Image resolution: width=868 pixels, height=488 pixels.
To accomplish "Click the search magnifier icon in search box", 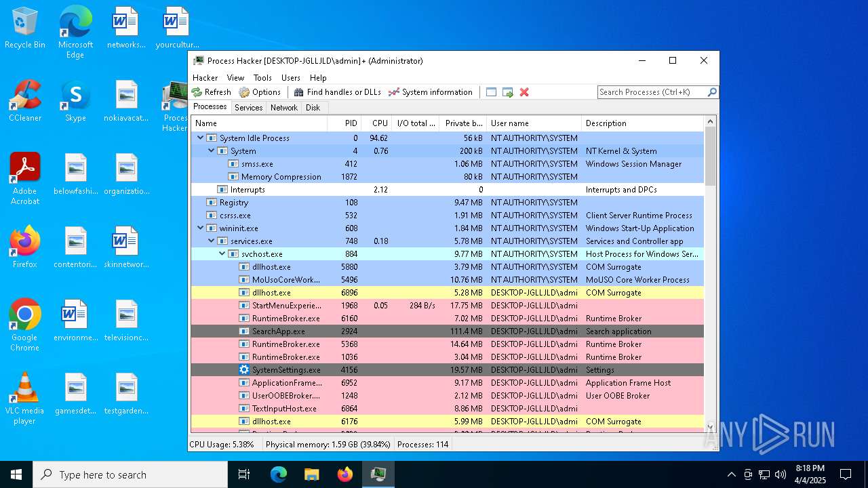I will (712, 92).
